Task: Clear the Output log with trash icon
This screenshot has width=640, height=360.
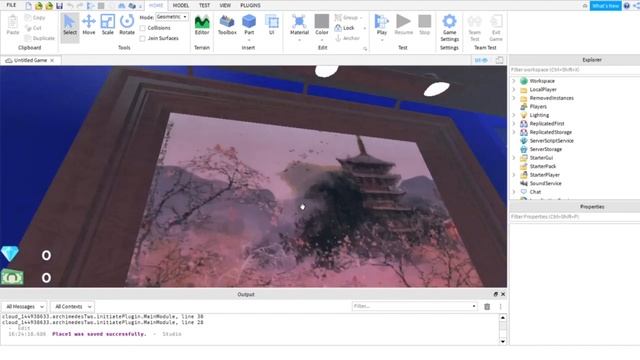Action: tap(487, 307)
